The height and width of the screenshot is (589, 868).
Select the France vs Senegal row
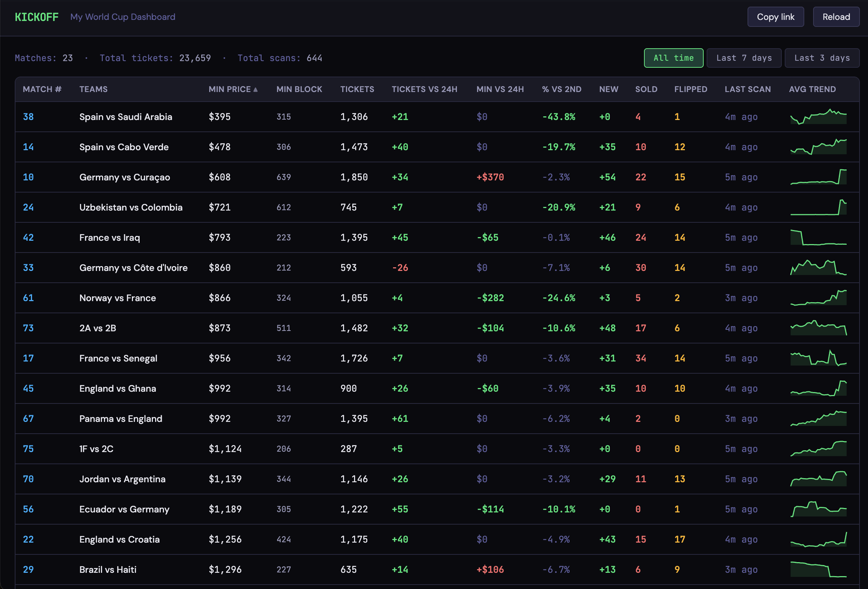[118, 358]
